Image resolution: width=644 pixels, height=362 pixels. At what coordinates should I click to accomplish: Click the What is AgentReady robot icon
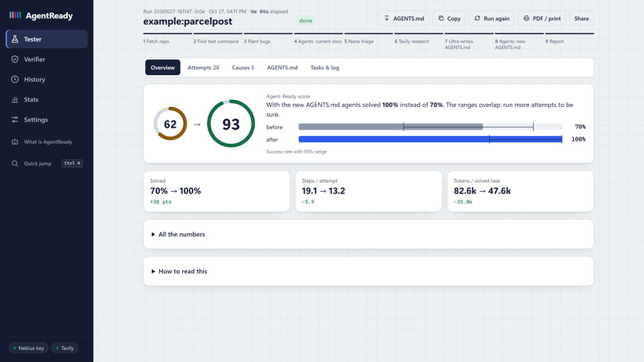click(15, 141)
